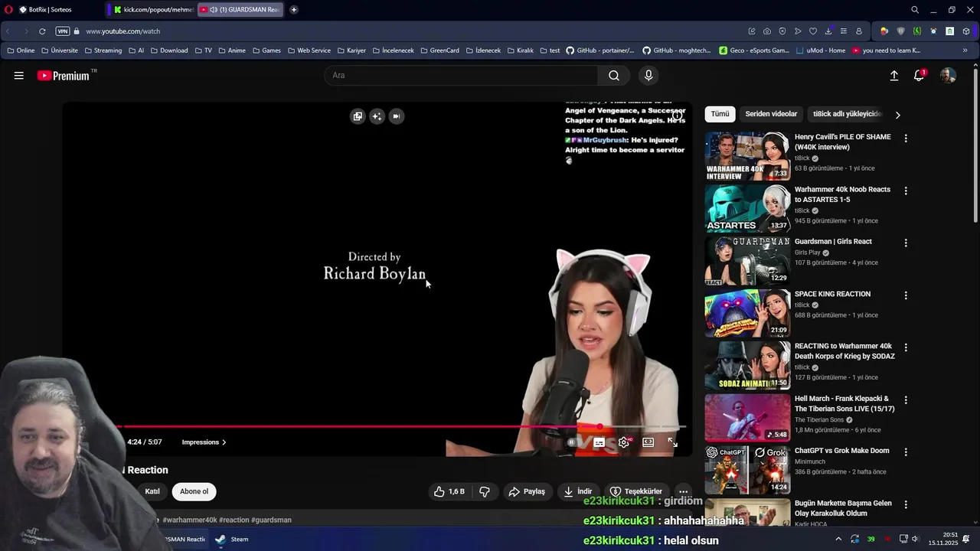Screen dimensions: 980x551
Task: Switch to theater mode view
Action: coord(648,442)
